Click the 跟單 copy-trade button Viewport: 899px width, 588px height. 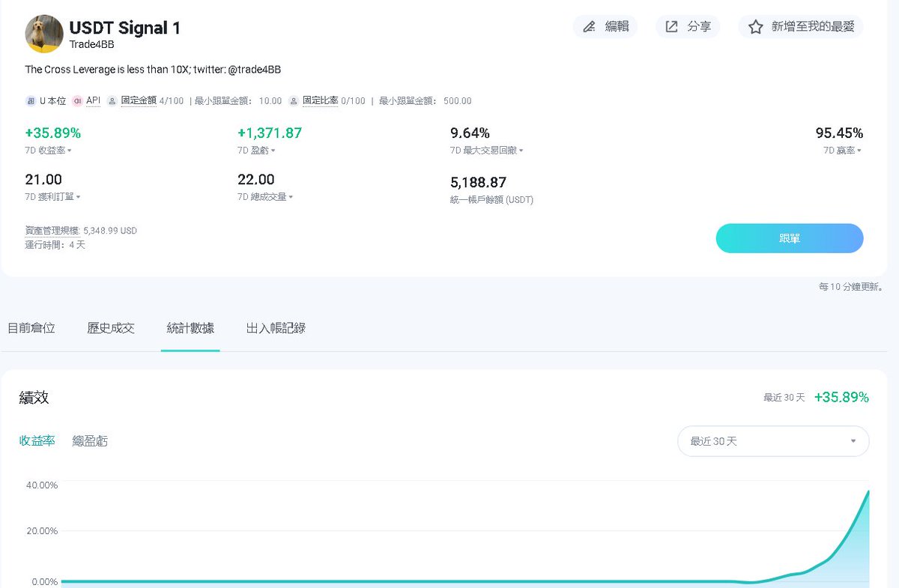[x=790, y=238]
